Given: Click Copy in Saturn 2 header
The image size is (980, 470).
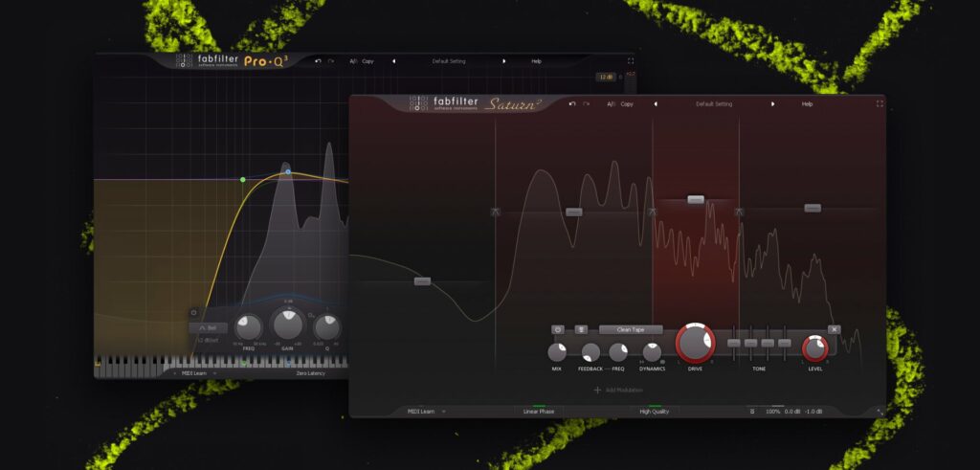Looking at the screenshot, I should [x=627, y=103].
